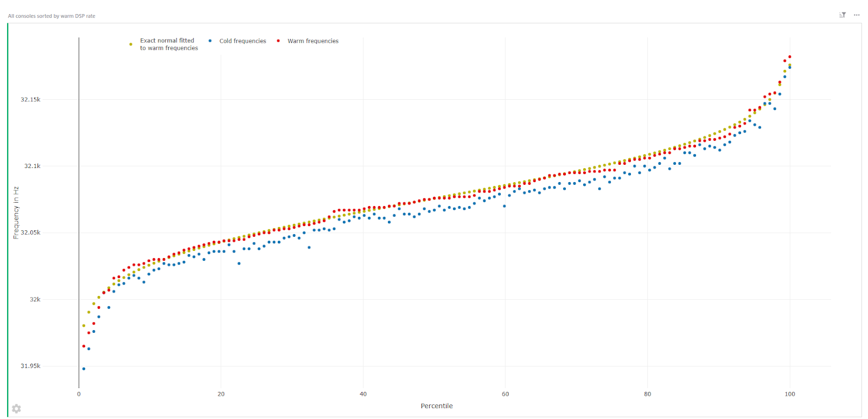Click the 32.05k y-axis tick label
This screenshot has width=868, height=419.
30,233
